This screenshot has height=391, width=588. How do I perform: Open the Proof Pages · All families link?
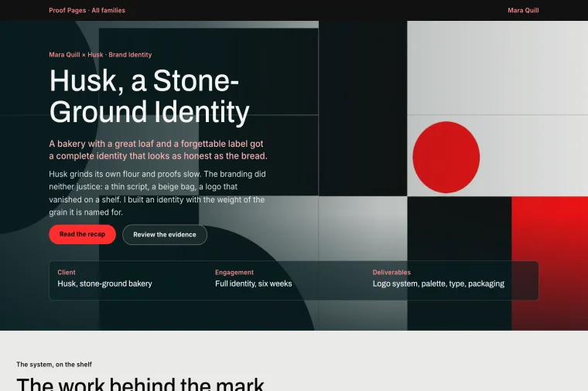pos(87,11)
